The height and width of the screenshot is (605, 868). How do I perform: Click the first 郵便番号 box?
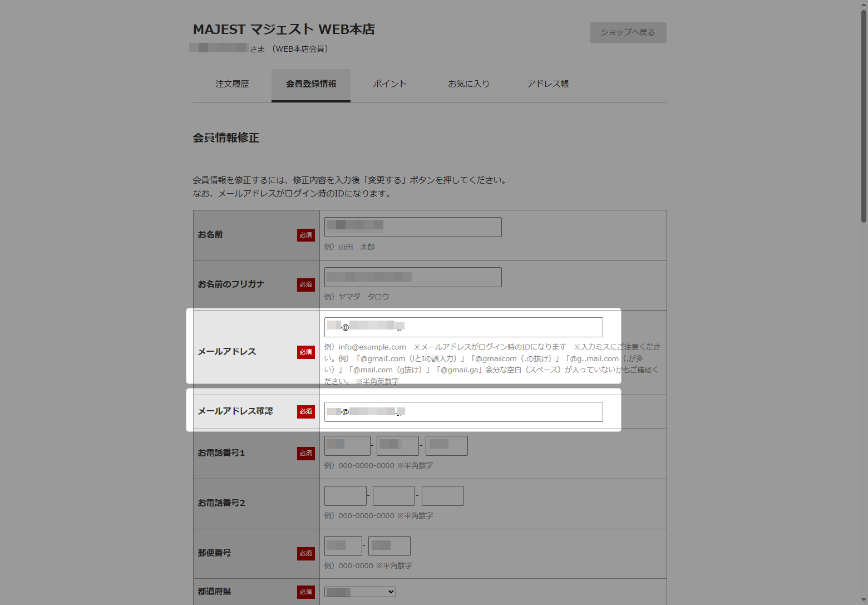click(x=343, y=546)
